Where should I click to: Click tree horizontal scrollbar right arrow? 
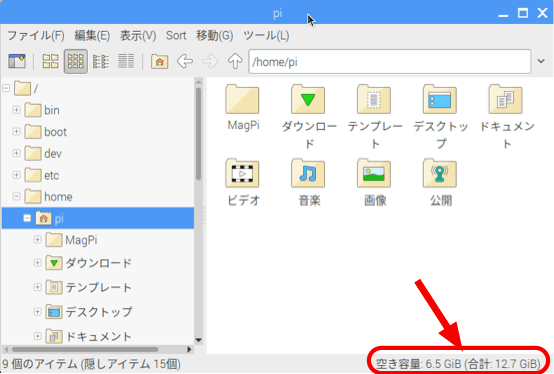pyautogui.click(x=189, y=350)
